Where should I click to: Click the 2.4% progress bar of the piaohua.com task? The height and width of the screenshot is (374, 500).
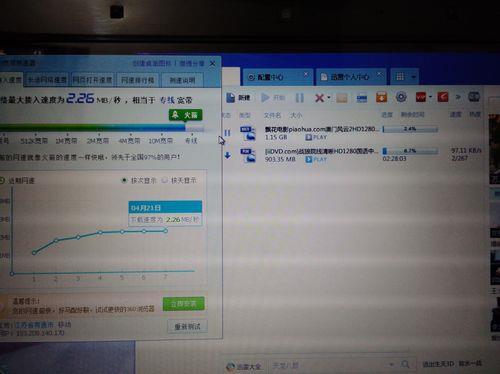(x=410, y=129)
